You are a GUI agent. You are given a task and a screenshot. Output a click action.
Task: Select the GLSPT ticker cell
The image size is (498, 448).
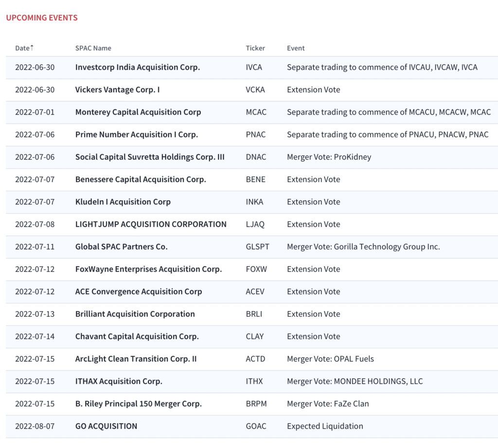point(257,247)
